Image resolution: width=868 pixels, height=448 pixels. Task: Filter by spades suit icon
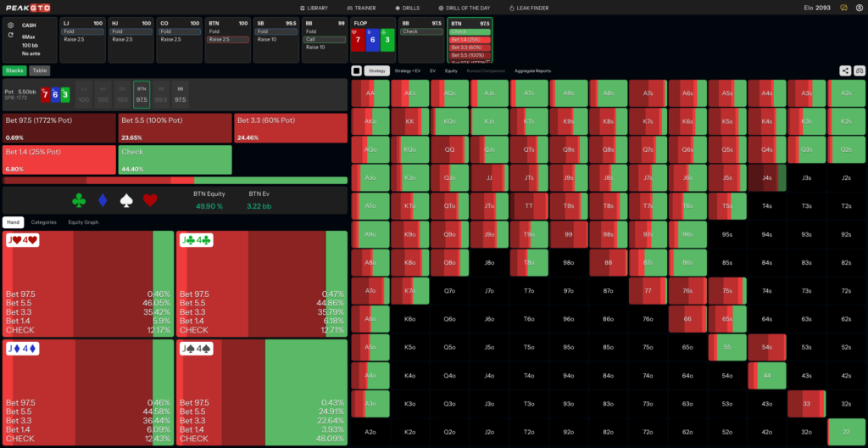click(127, 201)
